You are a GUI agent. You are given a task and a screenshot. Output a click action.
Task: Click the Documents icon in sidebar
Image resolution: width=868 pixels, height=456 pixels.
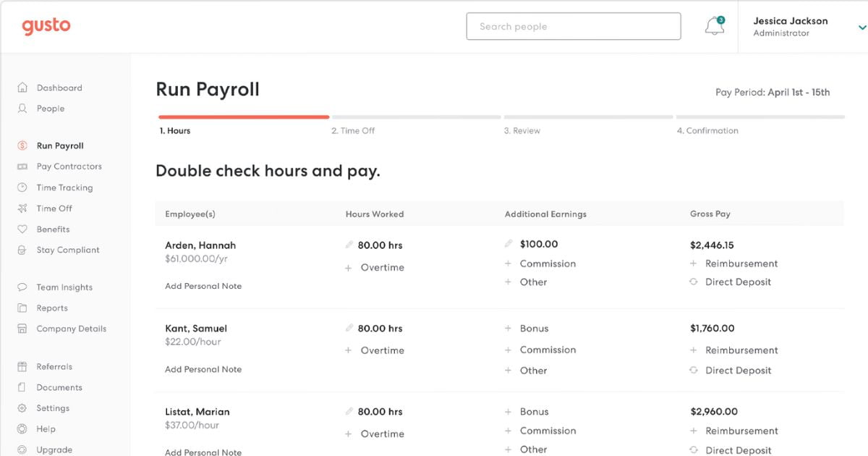click(22, 387)
